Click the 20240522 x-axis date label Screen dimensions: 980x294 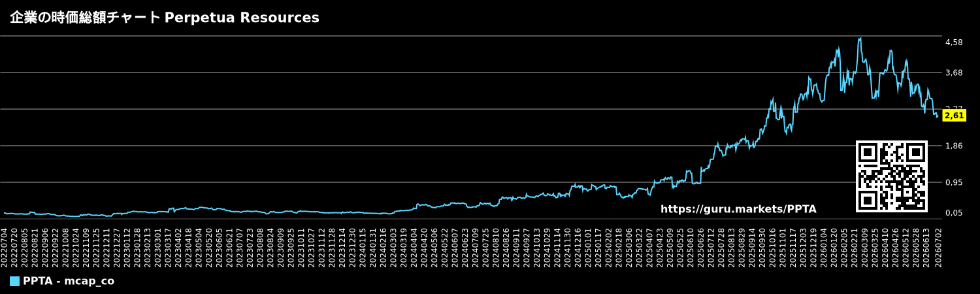click(x=445, y=247)
